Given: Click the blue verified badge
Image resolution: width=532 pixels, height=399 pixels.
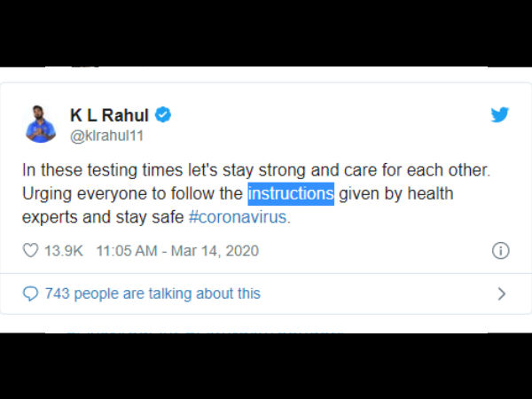Looking at the screenshot, I should point(163,114).
